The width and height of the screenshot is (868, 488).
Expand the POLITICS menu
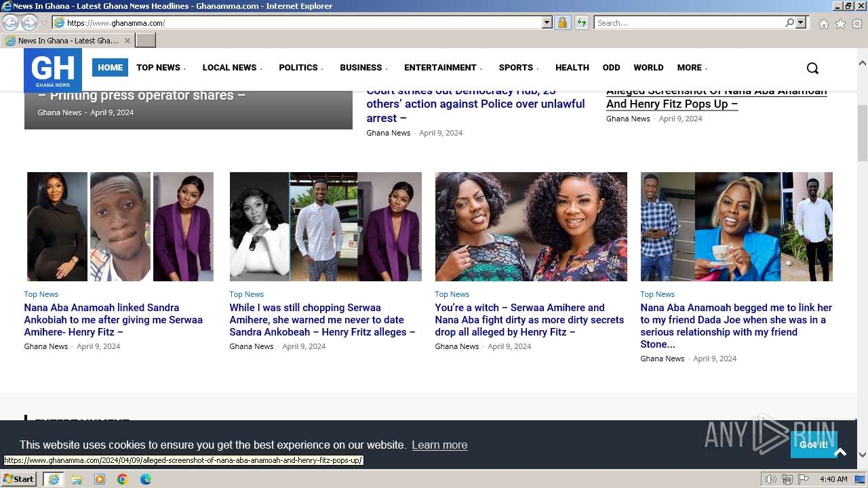301,68
